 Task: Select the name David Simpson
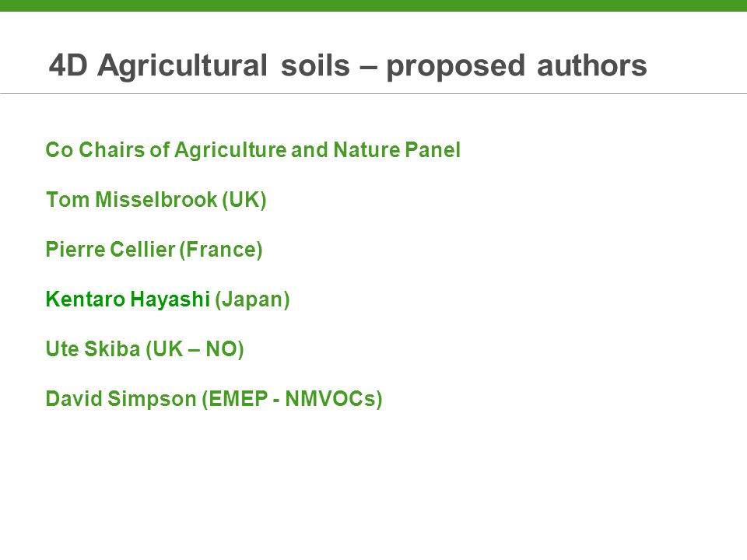121,398
